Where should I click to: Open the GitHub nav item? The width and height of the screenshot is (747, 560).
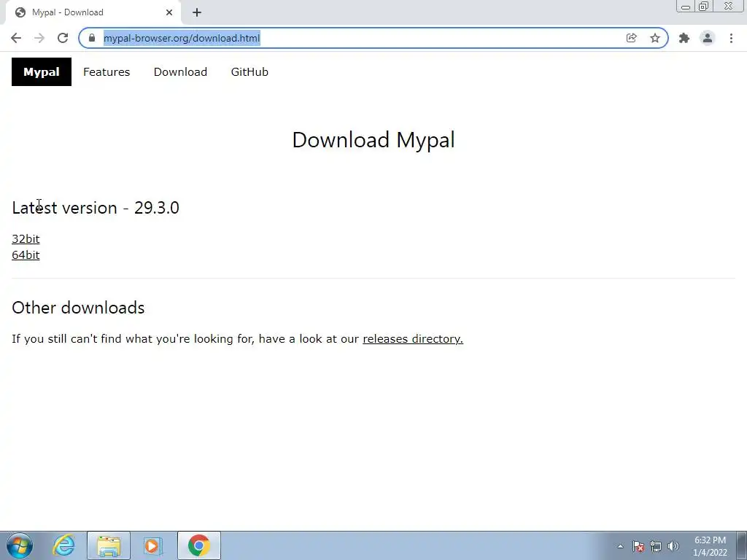249,72
